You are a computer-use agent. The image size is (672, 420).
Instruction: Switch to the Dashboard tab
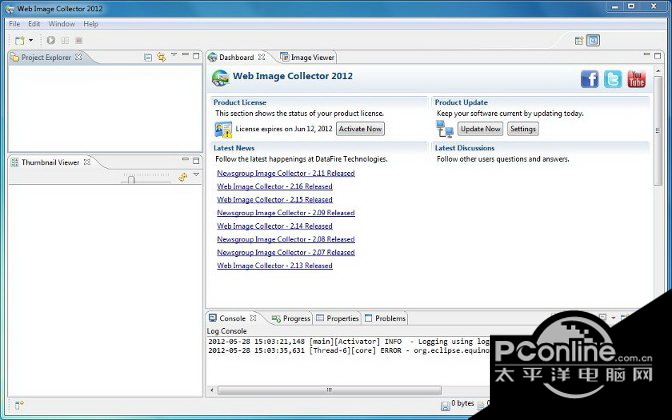coord(236,57)
